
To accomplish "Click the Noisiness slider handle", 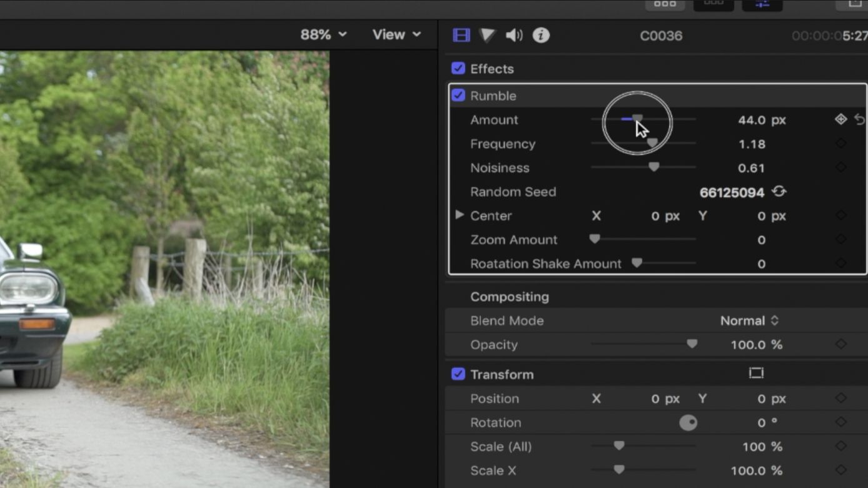I will (654, 167).
